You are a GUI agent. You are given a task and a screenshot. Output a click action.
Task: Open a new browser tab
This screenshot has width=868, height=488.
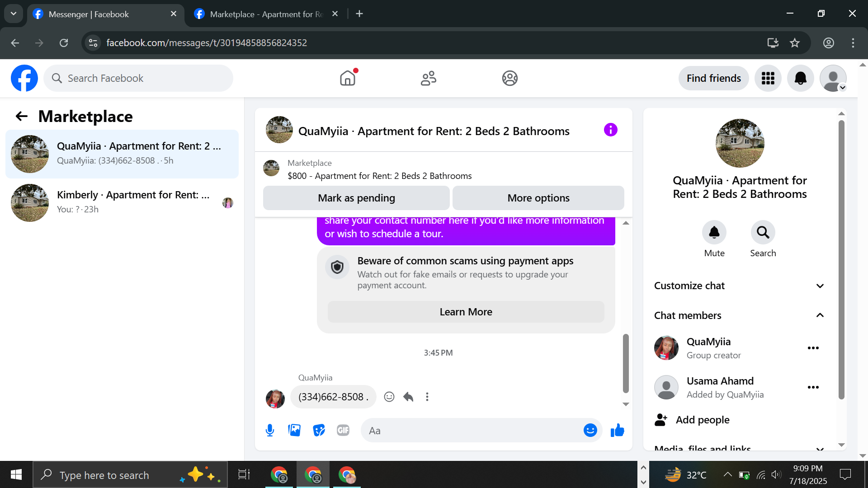[x=359, y=14]
